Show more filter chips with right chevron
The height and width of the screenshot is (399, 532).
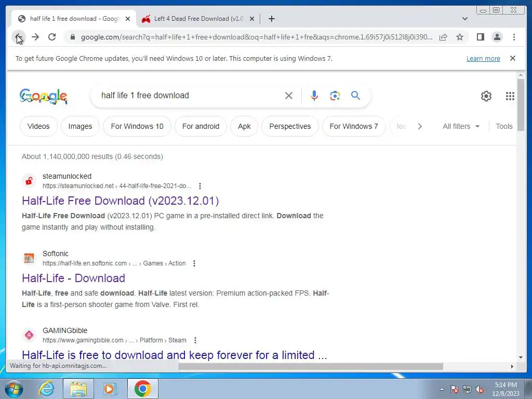pyautogui.click(x=420, y=126)
